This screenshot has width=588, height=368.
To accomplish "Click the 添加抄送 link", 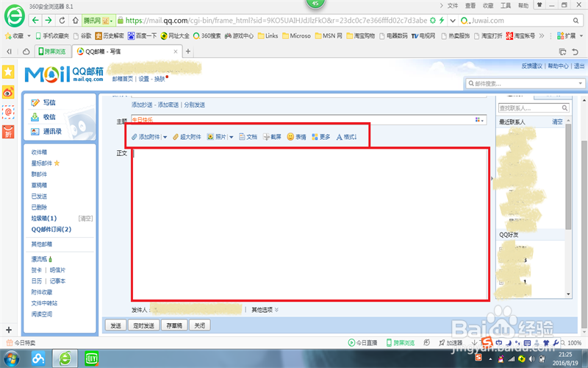I will [142, 105].
